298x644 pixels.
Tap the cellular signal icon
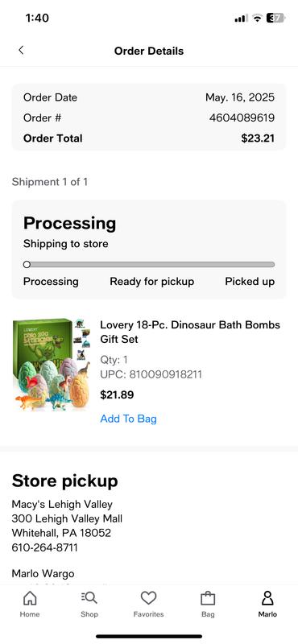click(x=242, y=18)
